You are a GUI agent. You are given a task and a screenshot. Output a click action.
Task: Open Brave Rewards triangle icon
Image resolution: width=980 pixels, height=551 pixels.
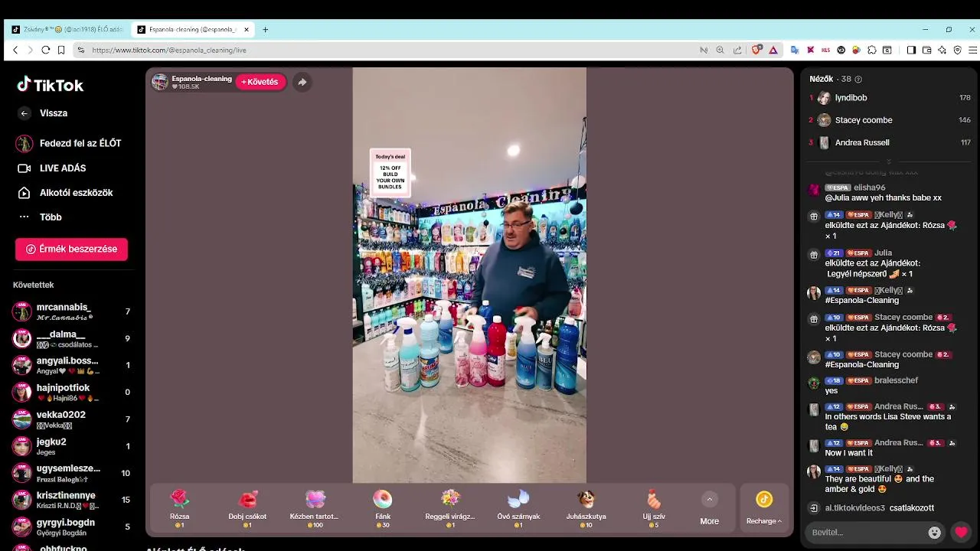click(x=773, y=50)
